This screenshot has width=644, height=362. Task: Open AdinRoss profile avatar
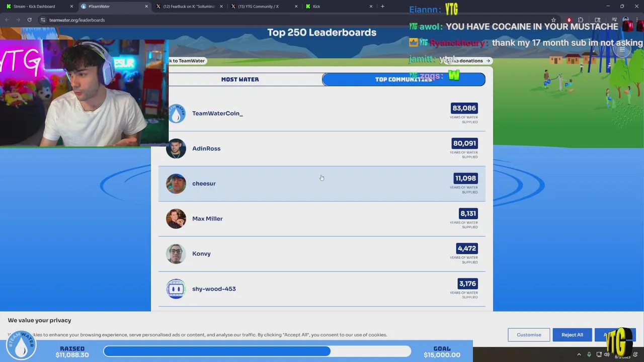click(176, 149)
